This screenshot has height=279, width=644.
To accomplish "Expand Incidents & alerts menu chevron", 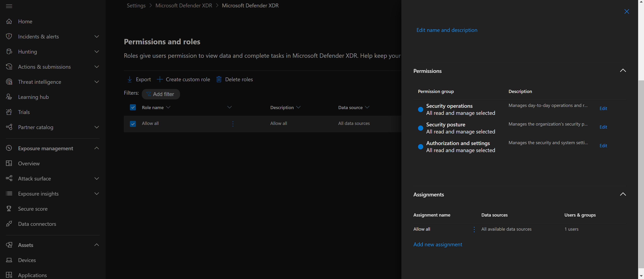I will [97, 36].
